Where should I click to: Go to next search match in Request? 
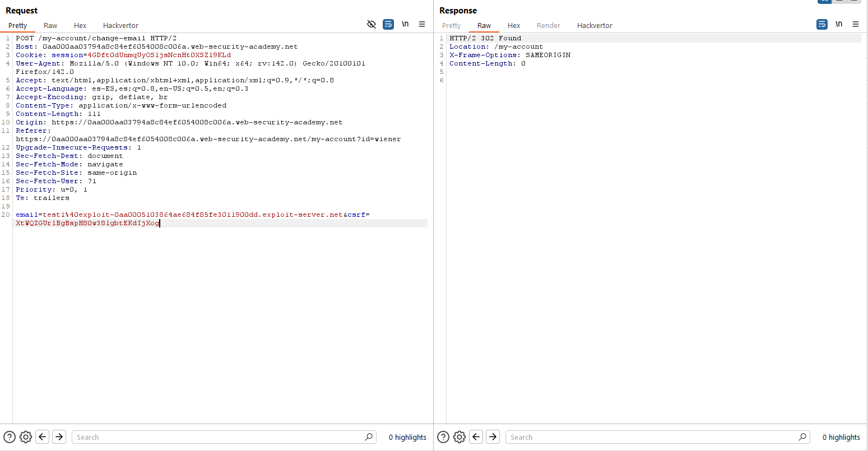point(59,437)
